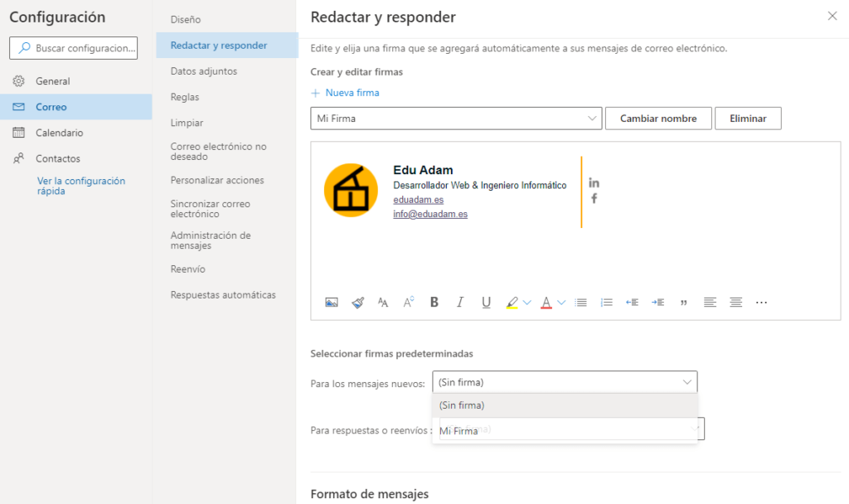
Task: Click the insert picture icon in signature toolbar
Action: (332, 303)
